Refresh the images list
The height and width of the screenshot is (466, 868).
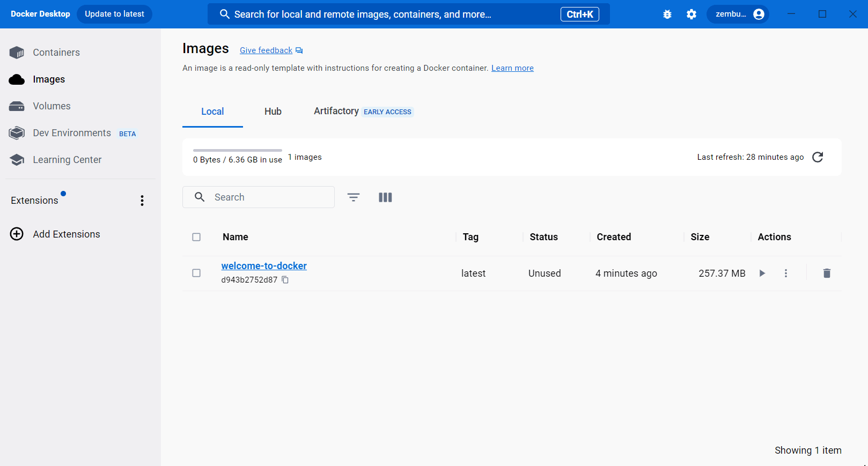coord(818,157)
